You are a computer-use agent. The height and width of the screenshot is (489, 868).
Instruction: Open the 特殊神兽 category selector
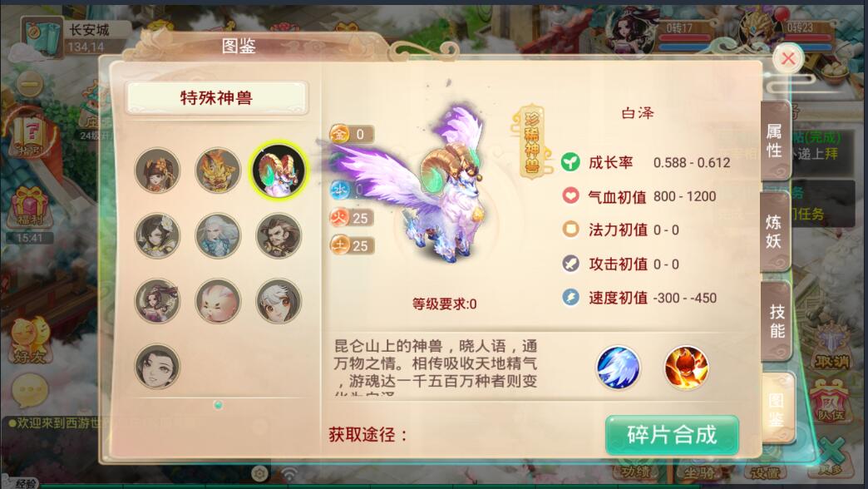216,98
